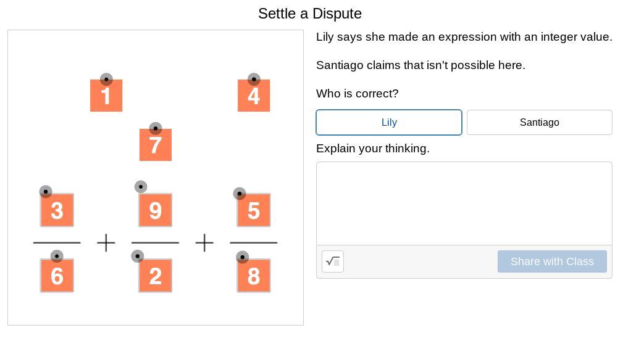The width and height of the screenshot is (644, 341).
Task: Click the math input square root icon
Action: pyautogui.click(x=333, y=261)
